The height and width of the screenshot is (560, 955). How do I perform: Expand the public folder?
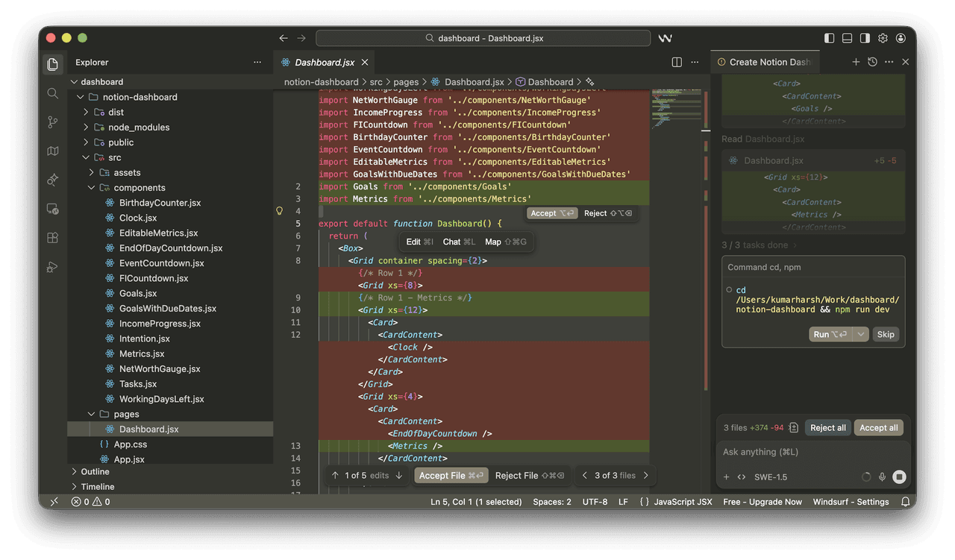pyautogui.click(x=86, y=142)
